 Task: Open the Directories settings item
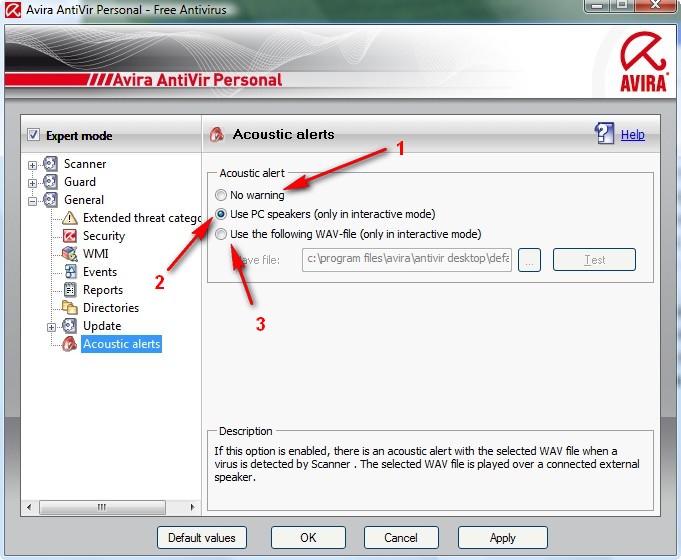[111, 308]
